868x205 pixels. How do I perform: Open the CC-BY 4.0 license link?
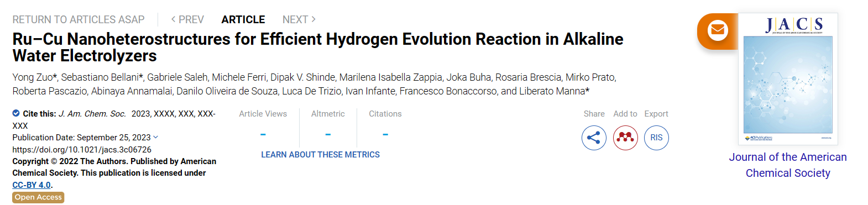32,185
